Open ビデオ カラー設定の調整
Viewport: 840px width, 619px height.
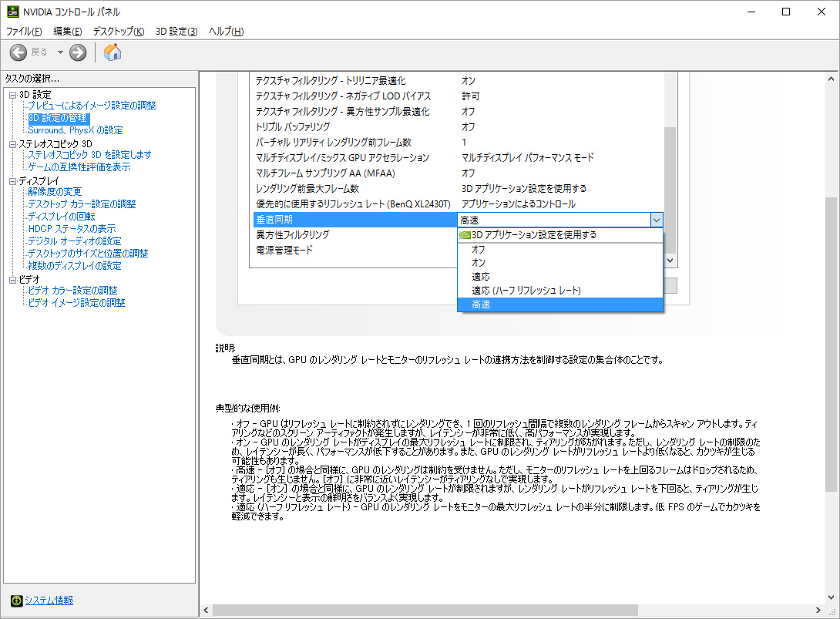[x=72, y=291]
